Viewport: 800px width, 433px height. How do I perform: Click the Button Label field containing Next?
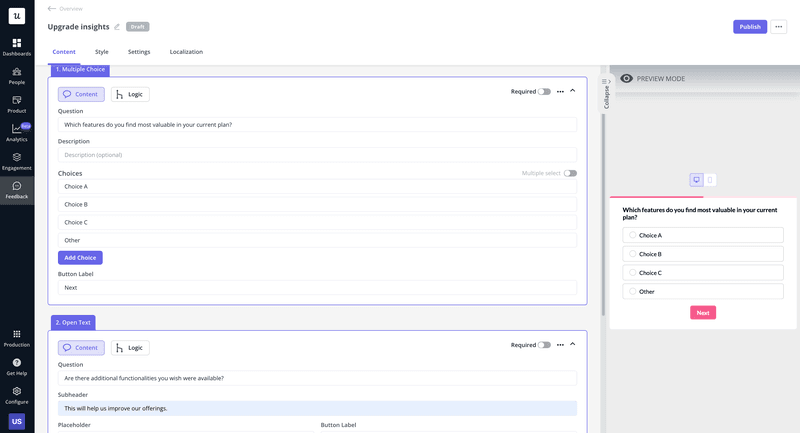coord(317,288)
